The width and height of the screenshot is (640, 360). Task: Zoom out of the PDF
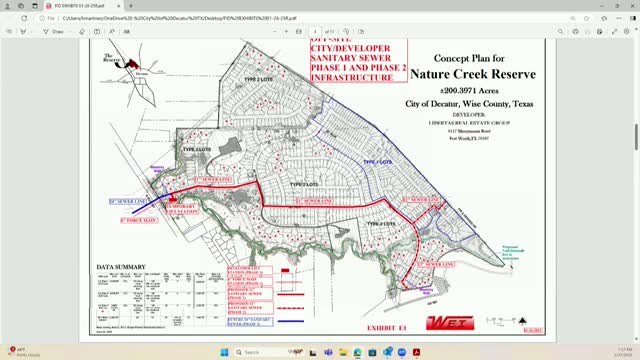[x=275, y=31]
